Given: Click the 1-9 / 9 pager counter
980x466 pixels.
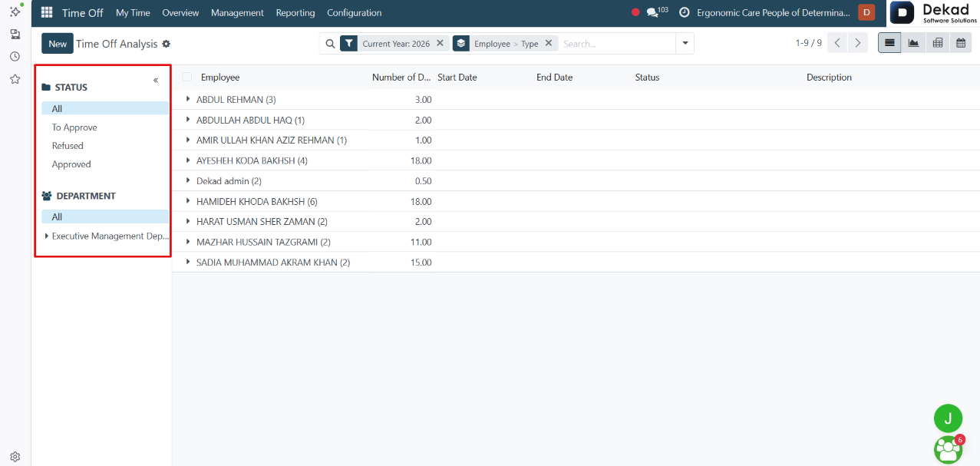Looking at the screenshot, I should coord(808,43).
